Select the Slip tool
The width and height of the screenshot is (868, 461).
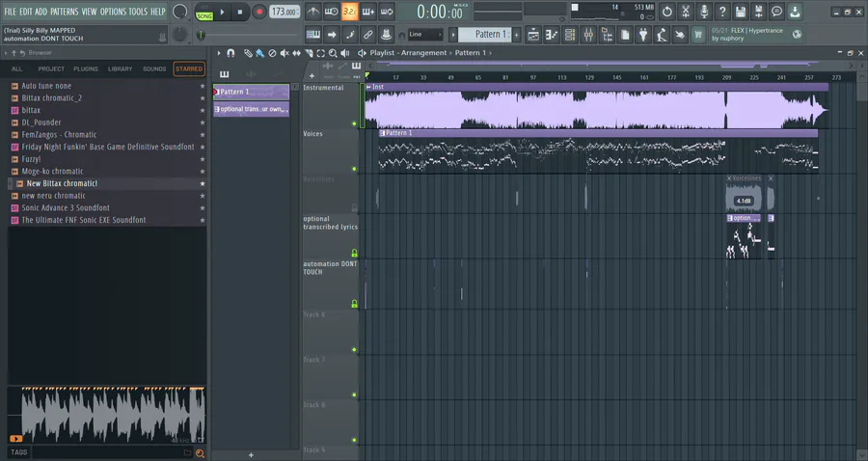point(296,53)
